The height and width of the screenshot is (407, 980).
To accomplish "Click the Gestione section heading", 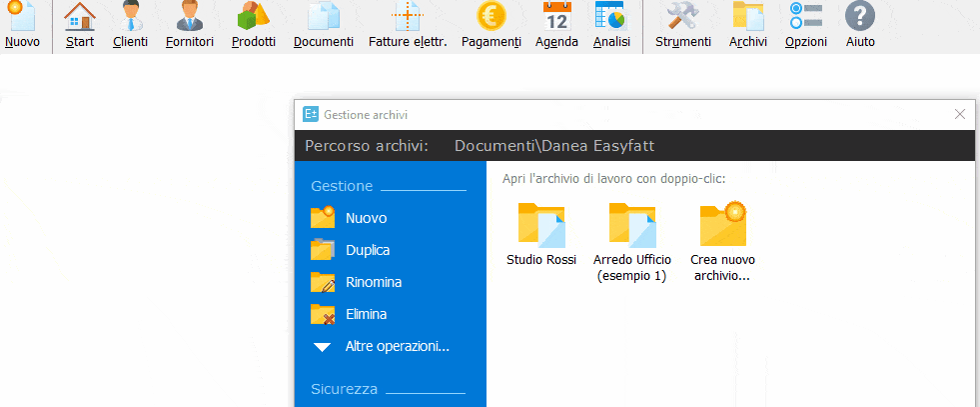I will 342,186.
